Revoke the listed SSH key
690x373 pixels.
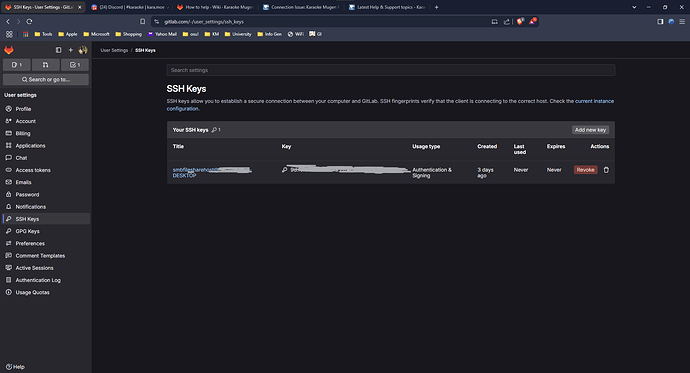pos(585,170)
